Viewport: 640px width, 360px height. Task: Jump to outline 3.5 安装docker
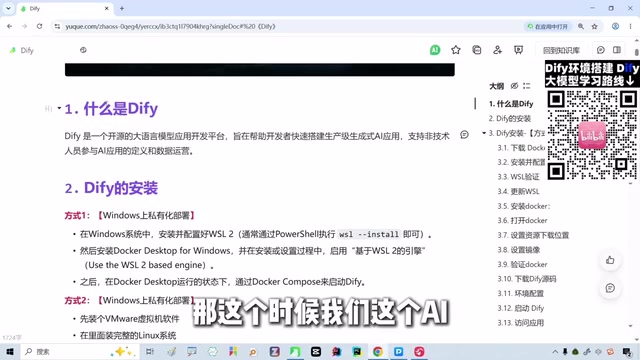(524, 206)
